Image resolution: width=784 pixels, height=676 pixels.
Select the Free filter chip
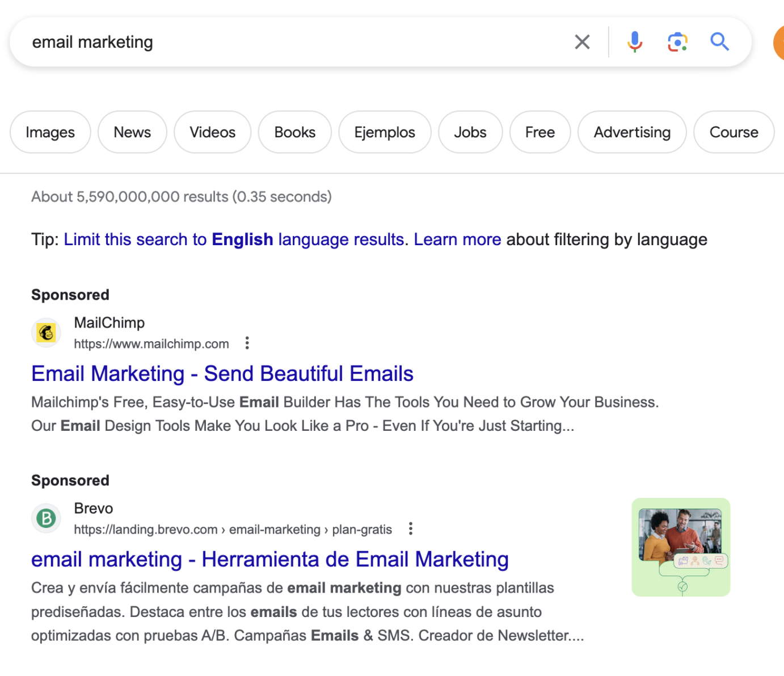pyautogui.click(x=539, y=132)
